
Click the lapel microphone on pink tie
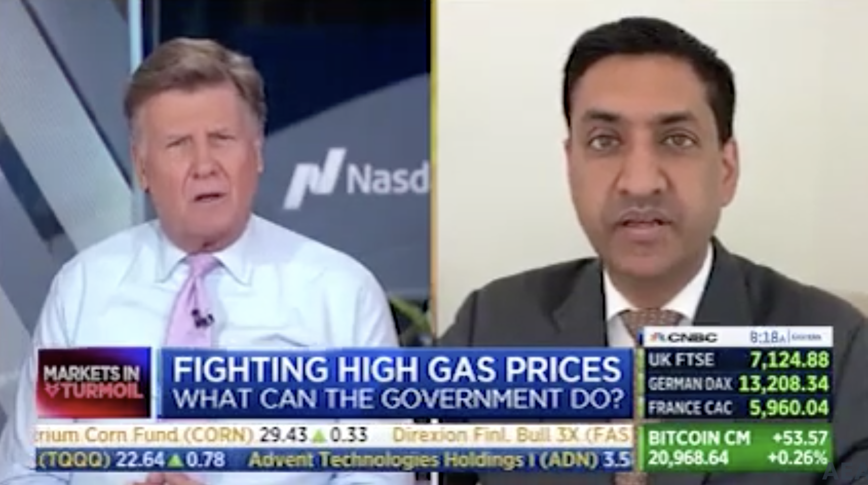[202, 317]
